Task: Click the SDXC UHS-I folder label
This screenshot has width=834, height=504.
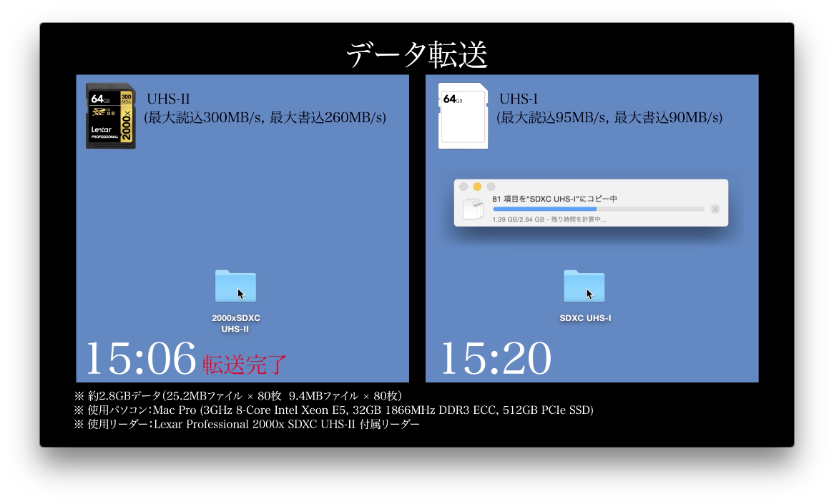Action: click(x=585, y=318)
